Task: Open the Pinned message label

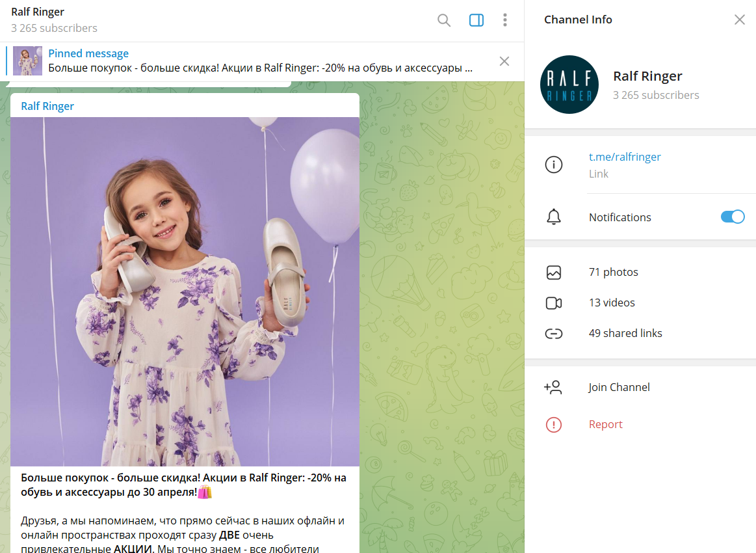Action: click(x=88, y=53)
